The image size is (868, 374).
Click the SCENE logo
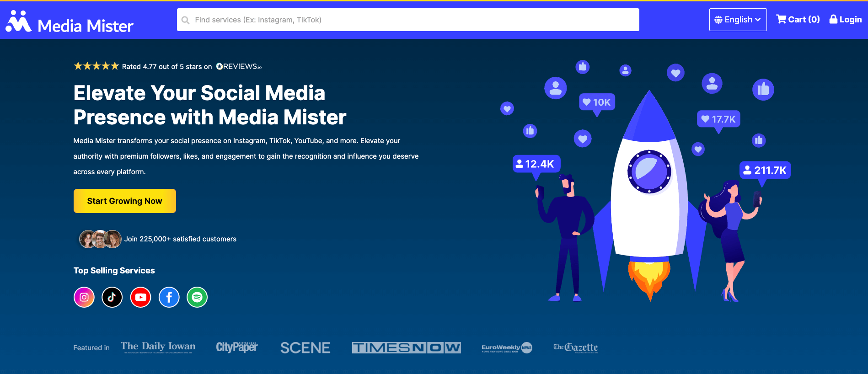coord(305,348)
